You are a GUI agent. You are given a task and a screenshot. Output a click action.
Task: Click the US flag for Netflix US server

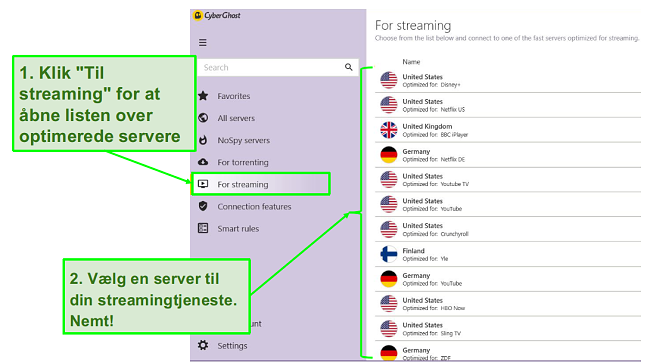(389, 105)
